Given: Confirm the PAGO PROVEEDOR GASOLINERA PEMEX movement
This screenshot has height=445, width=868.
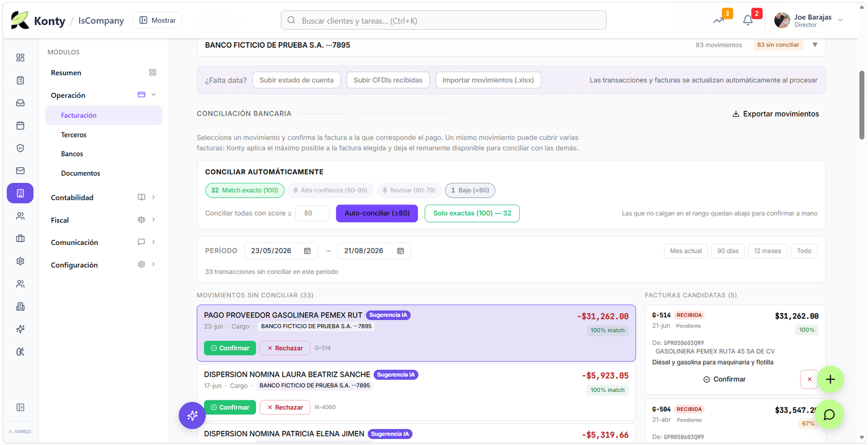Looking at the screenshot, I should (230, 348).
